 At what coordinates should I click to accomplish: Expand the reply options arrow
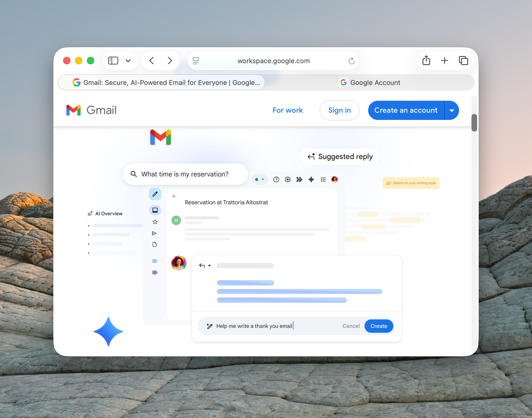(209, 265)
